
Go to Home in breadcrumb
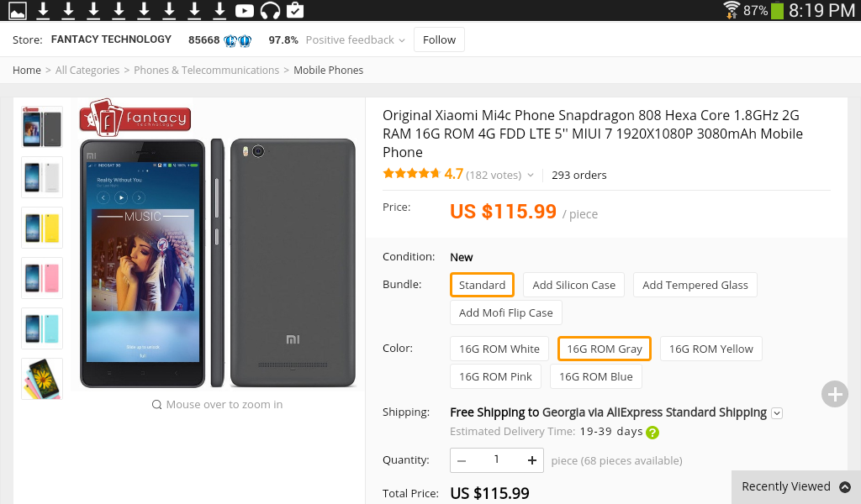pyautogui.click(x=27, y=71)
